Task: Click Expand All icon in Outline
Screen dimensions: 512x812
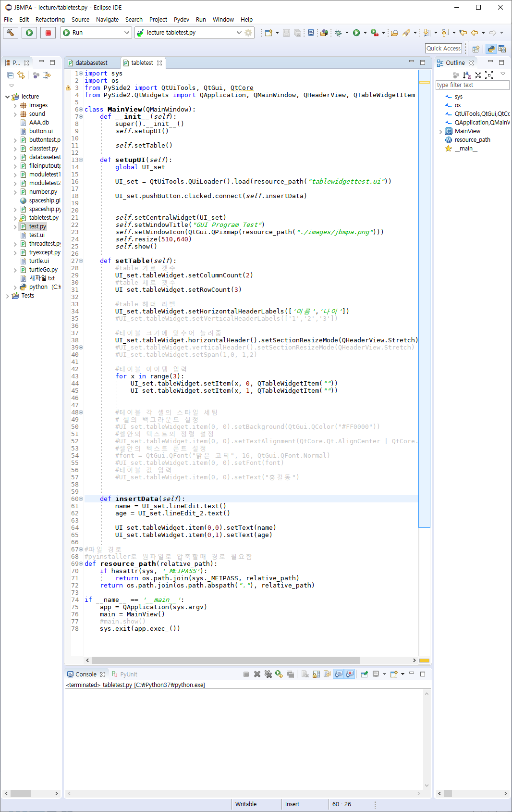Action: click(489, 75)
